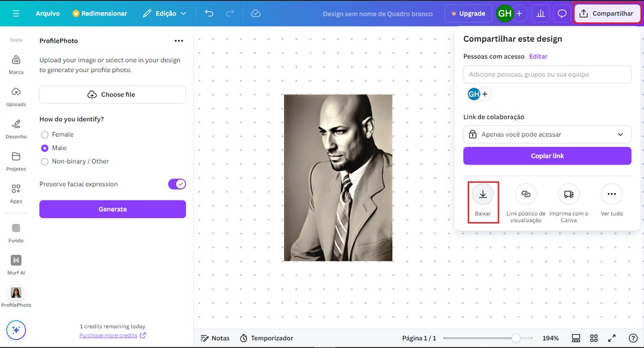This screenshot has height=348, width=644.
Task: Open the Uploads sidebar panel
Action: (x=16, y=97)
